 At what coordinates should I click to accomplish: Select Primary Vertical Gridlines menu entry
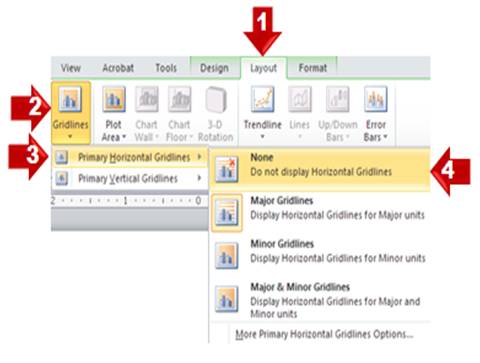point(130,178)
